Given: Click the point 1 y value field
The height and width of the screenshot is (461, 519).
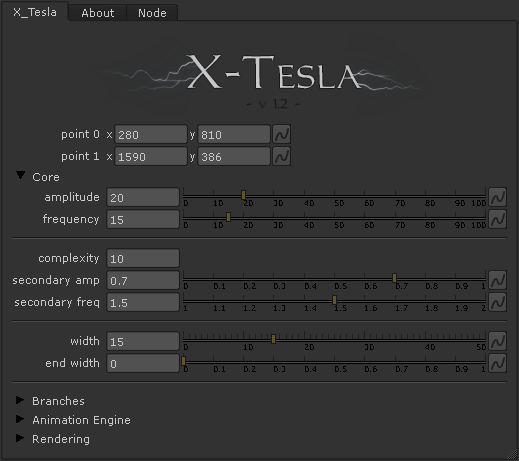Looking at the screenshot, I should [x=234, y=156].
